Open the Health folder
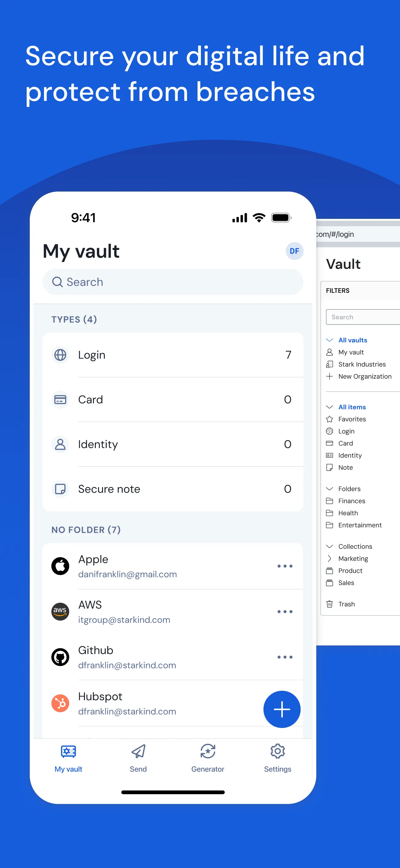The image size is (400, 868). 348,513
